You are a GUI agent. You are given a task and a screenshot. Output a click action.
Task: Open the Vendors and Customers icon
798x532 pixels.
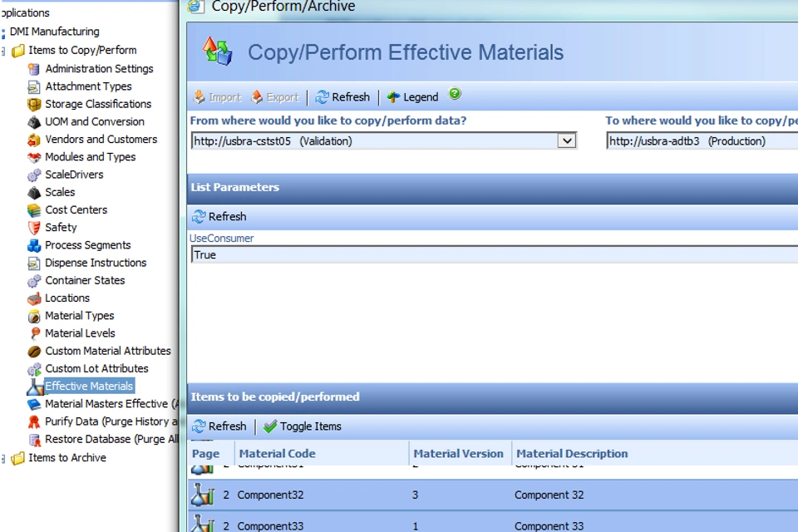33,140
